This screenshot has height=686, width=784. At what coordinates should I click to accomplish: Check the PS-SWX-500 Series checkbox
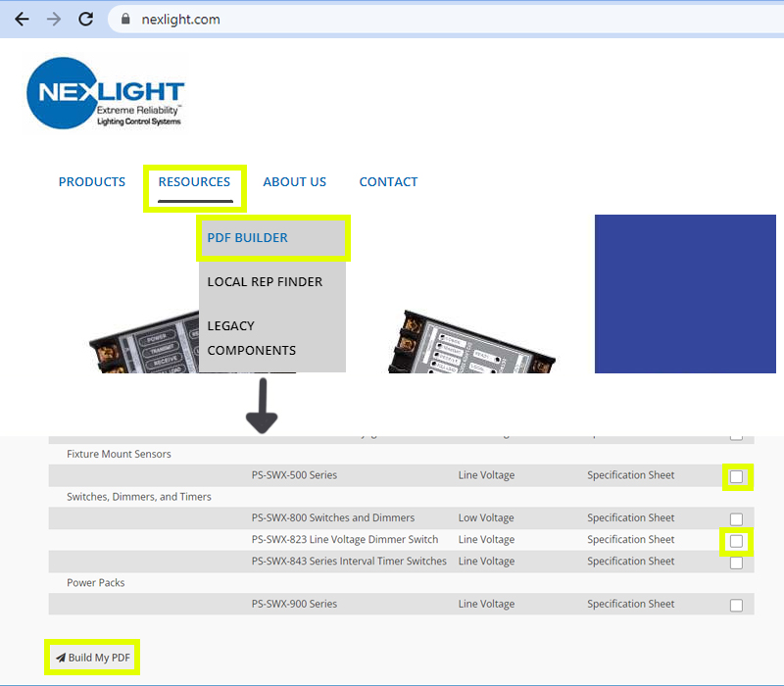click(736, 477)
